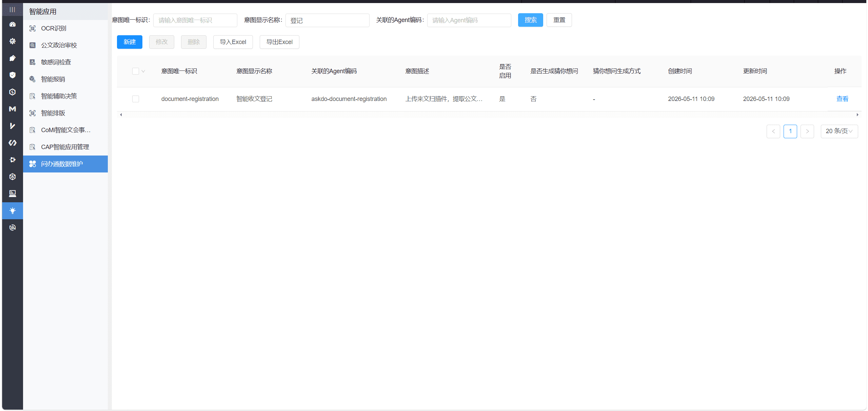The image size is (868, 411).
Task: Click the 删除 delete button
Action: pyautogui.click(x=194, y=42)
